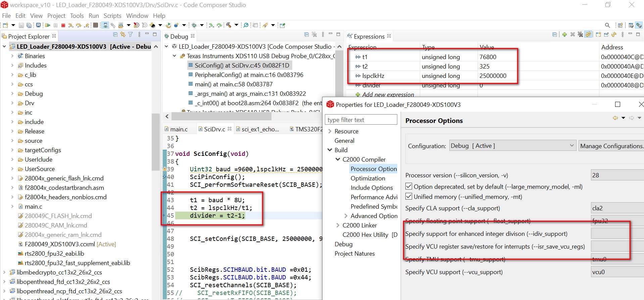Click the Filter icon in Project Explorer
This screenshot has height=300, width=644.
(131, 35)
